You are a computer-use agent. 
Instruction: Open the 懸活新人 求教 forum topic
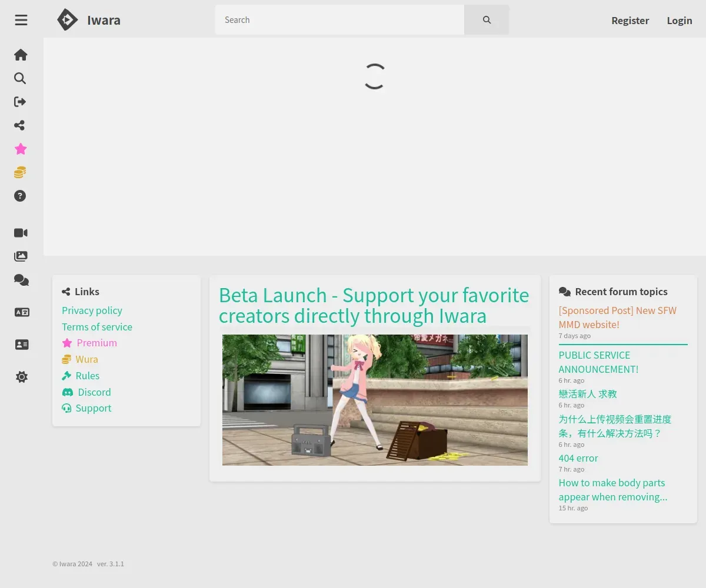pos(588,394)
